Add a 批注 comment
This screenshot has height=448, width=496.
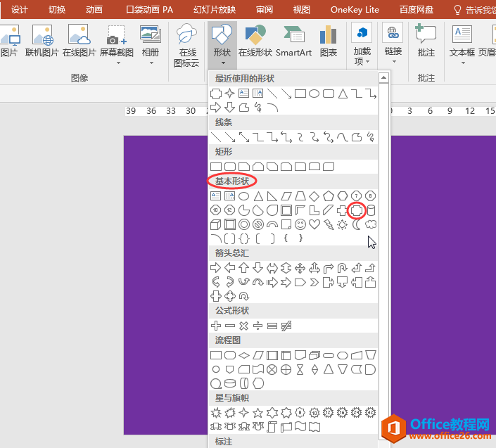[x=426, y=41]
